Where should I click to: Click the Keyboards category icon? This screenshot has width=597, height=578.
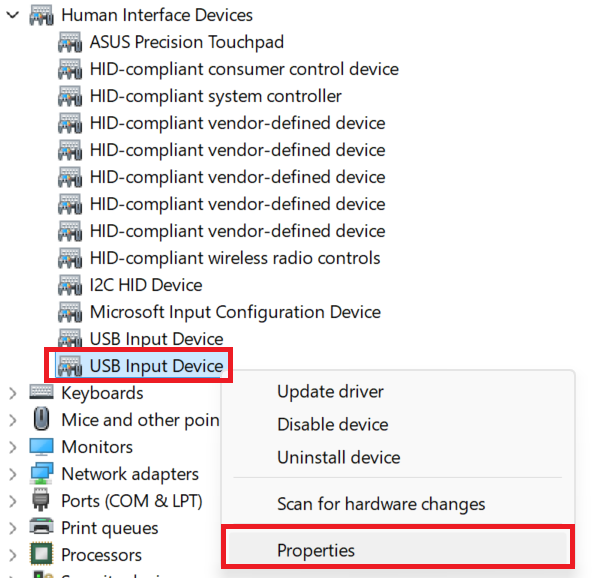[x=41, y=393]
